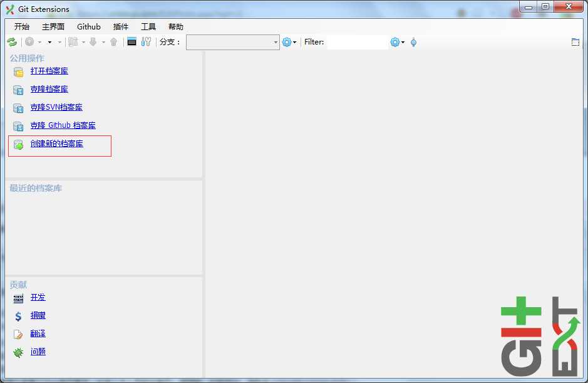
Task: Open the settings tools icon
Action: (146, 41)
